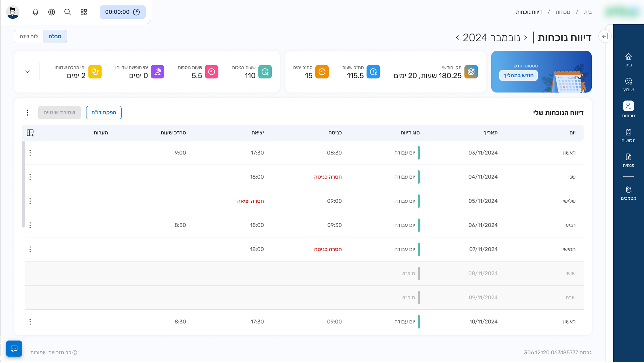644x363 pixels.
Task: Go to previous month arrow
Action: click(526, 38)
